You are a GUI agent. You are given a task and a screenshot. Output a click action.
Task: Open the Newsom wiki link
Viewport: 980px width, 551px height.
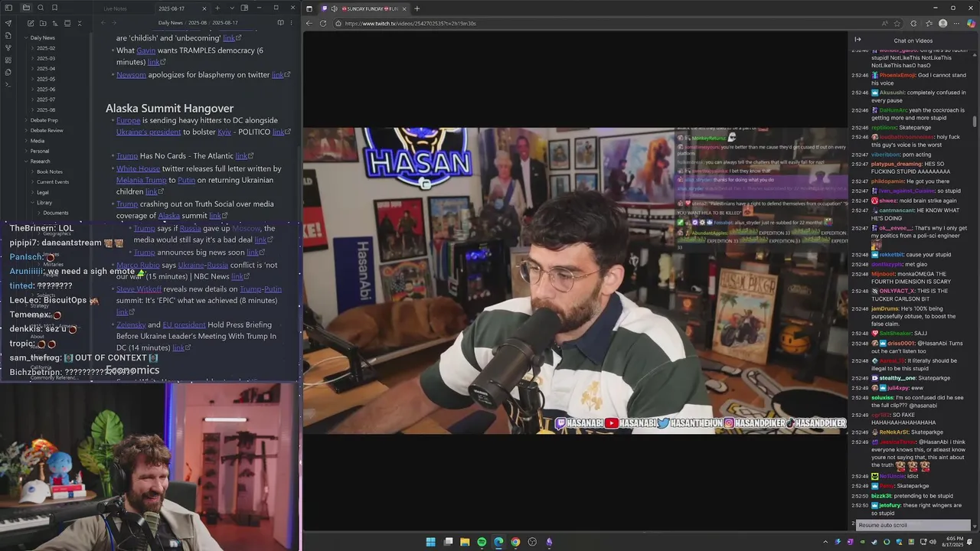[131, 75]
